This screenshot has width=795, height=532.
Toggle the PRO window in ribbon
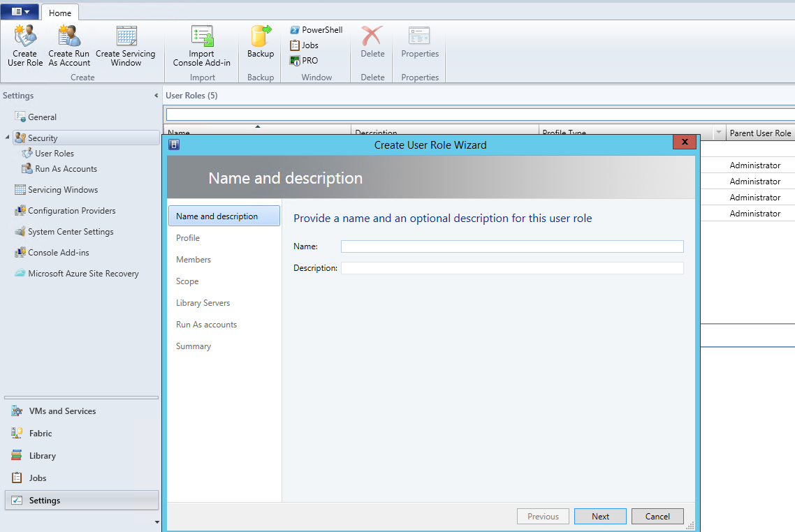pyautogui.click(x=304, y=60)
